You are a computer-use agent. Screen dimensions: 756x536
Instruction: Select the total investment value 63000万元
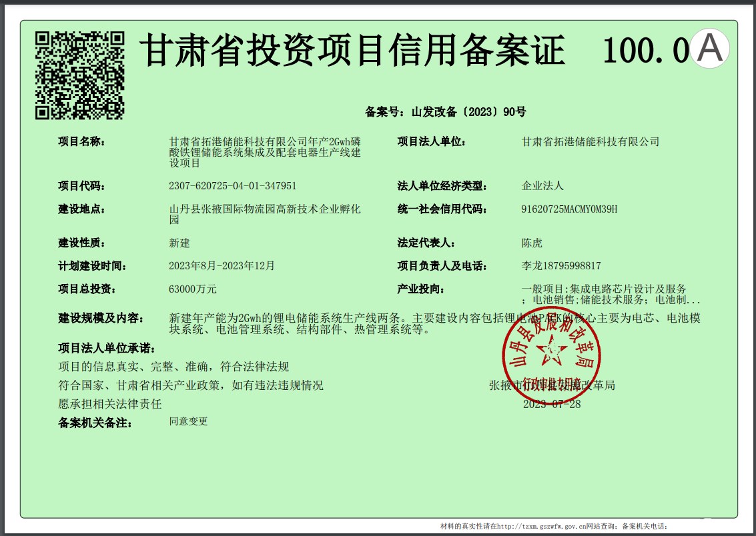193,289
